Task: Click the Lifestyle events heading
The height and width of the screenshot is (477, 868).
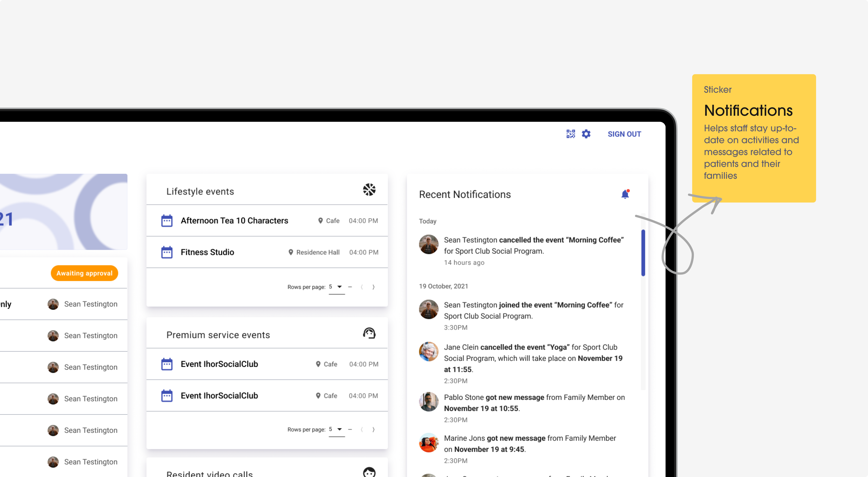Action: tap(200, 191)
